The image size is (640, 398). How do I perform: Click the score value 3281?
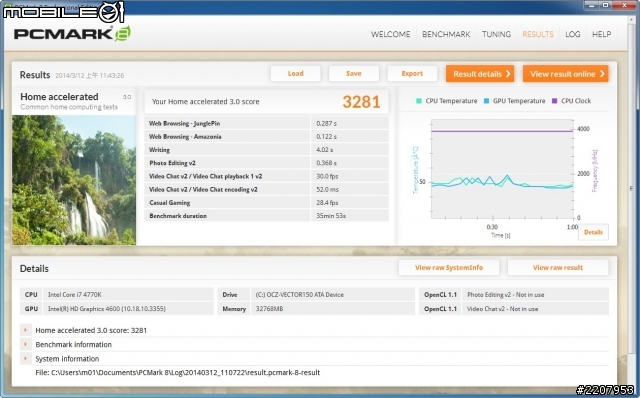(x=361, y=102)
